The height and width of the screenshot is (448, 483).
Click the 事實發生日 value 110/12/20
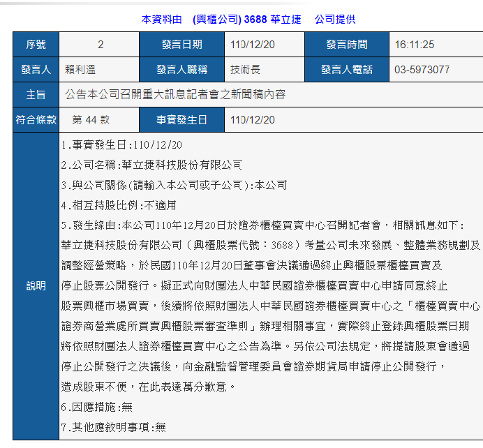[x=252, y=120]
